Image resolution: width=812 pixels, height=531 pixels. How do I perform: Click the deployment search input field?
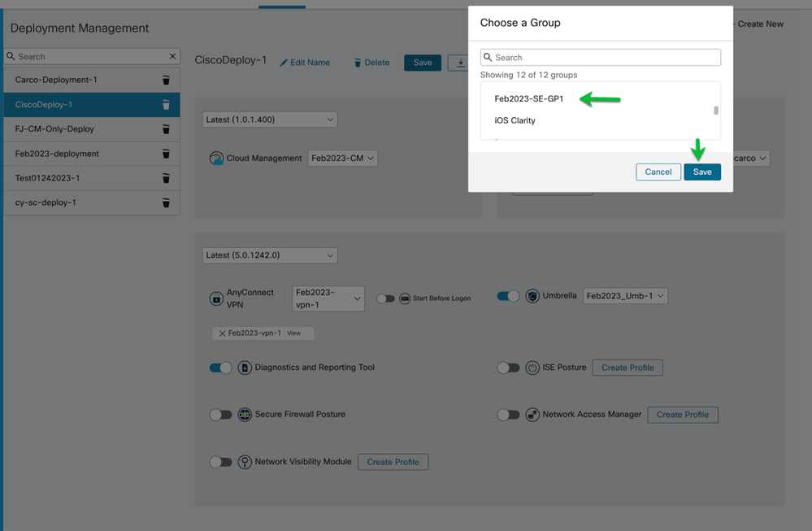(92, 56)
